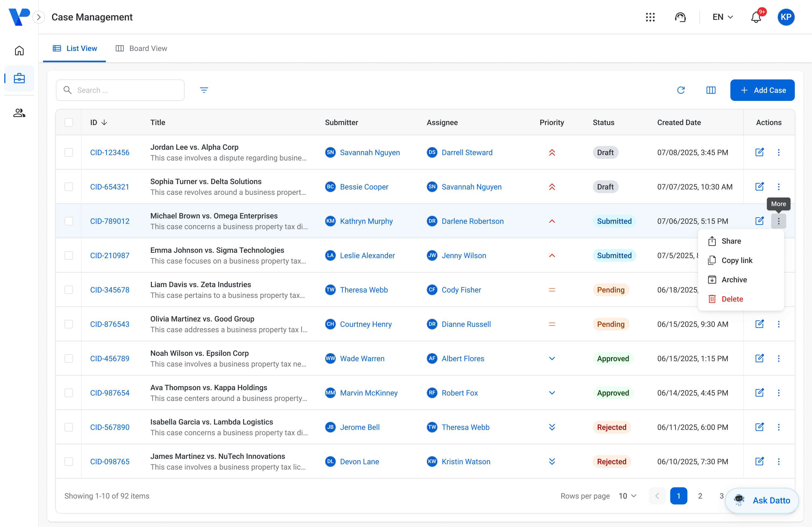The height and width of the screenshot is (527, 812).
Task: Edit case CID-123456 via pencil icon
Action: tap(759, 152)
